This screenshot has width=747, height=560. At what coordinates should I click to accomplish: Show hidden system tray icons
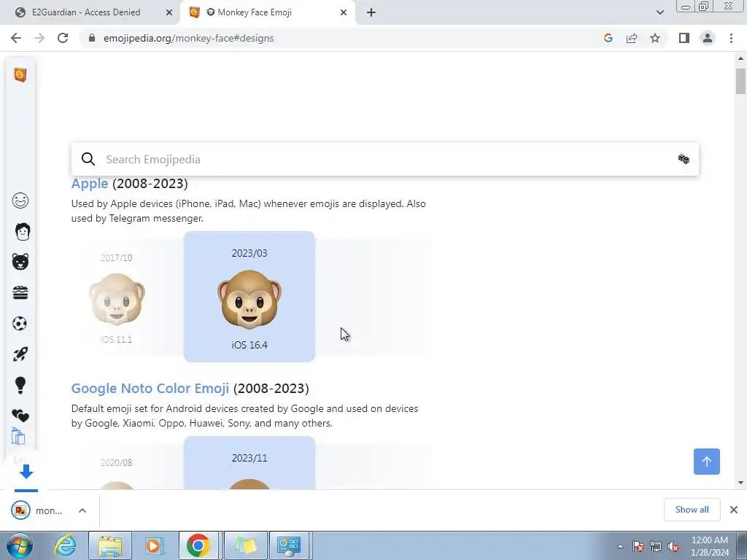[x=620, y=546]
